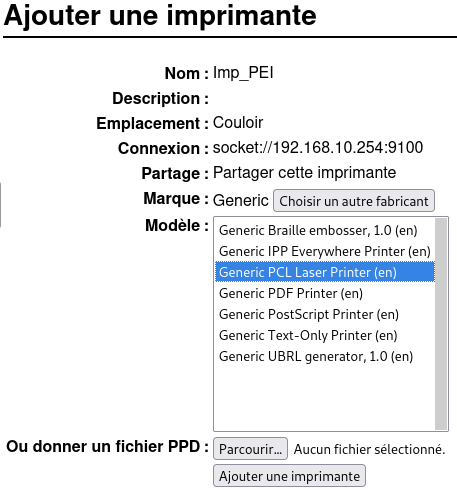Select the highlighted Generic PCL Laser Printer
Image resolution: width=457 pixels, height=490 pixels.
tap(325, 272)
